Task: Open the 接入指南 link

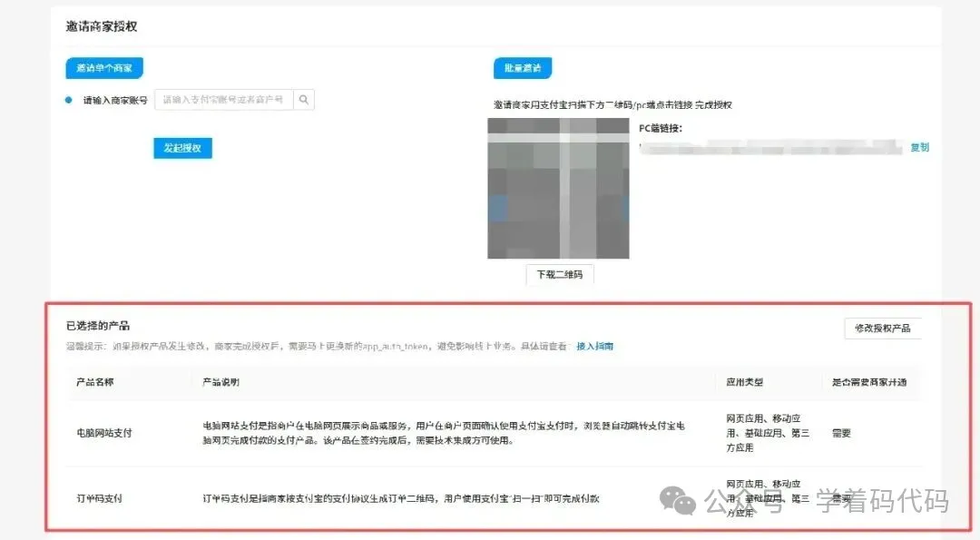Action: (x=594, y=346)
